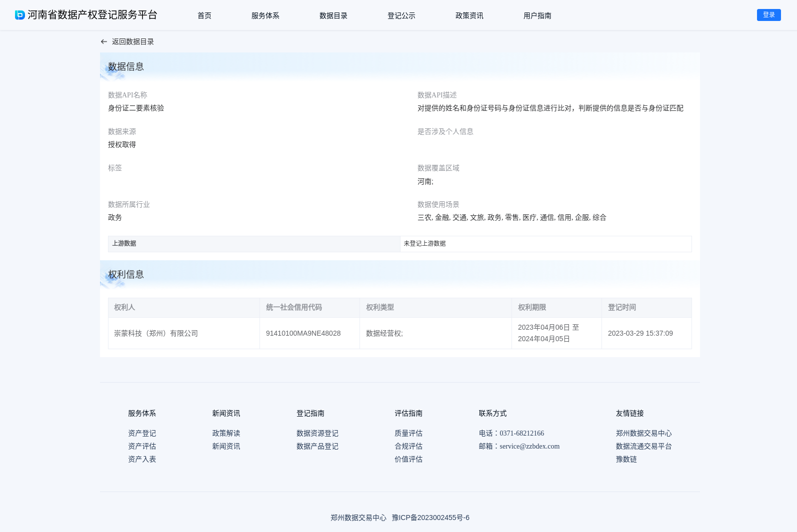Click the 登录 button
Viewport: 797px width, 532px height.
pyautogui.click(x=769, y=15)
